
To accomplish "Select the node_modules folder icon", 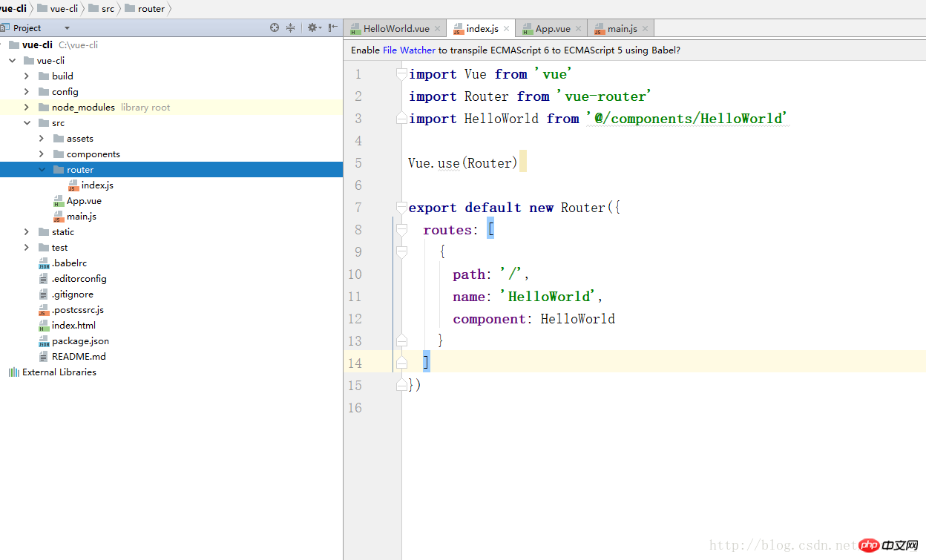I will (44, 108).
